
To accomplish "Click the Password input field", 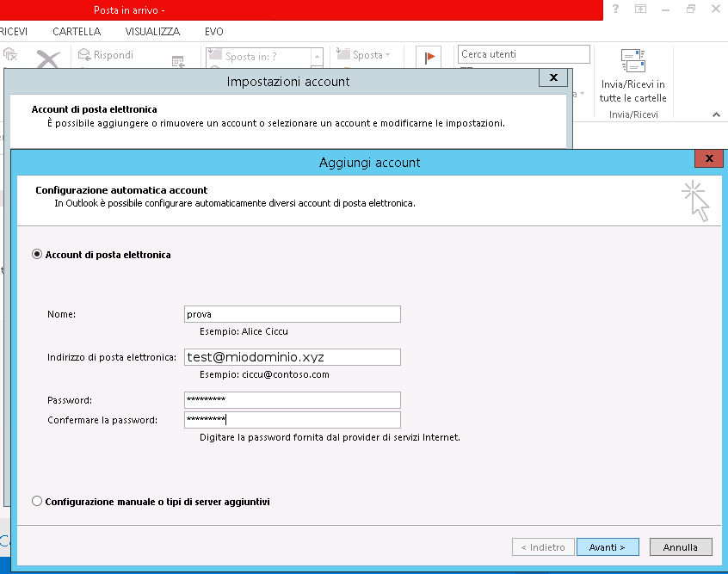I will pos(292,400).
